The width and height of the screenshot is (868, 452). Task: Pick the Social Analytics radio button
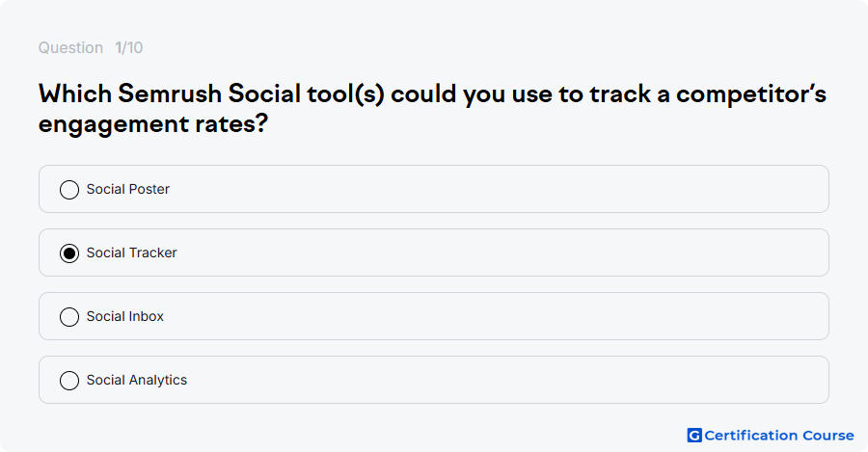click(69, 381)
